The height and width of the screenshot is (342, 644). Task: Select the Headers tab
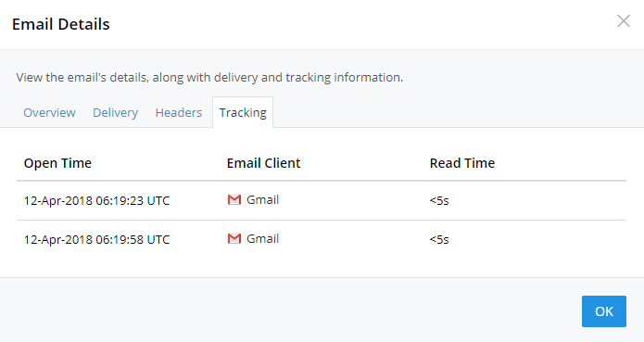tap(179, 112)
